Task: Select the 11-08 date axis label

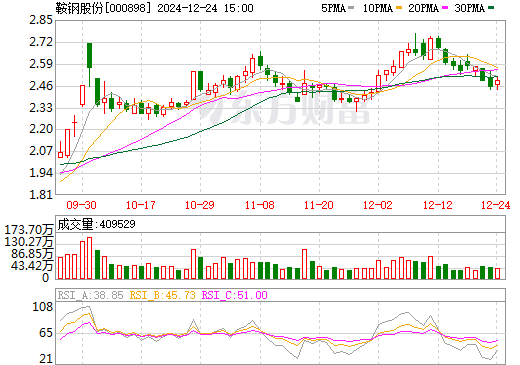Action: click(x=260, y=205)
